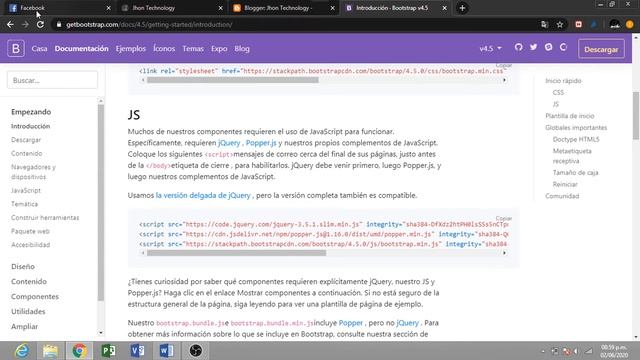This screenshot has width=640, height=360.
Task: Follow the Popper link near bootstrap.bundle
Action: click(351, 322)
